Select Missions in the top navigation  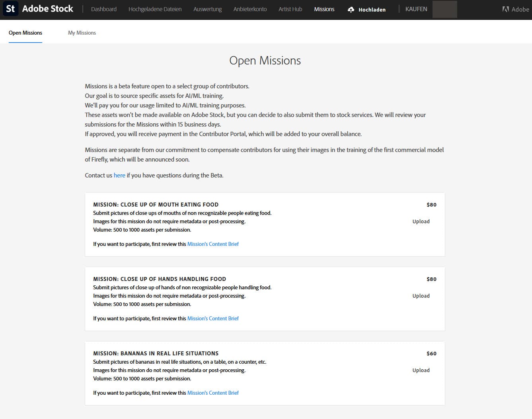click(x=324, y=9)
